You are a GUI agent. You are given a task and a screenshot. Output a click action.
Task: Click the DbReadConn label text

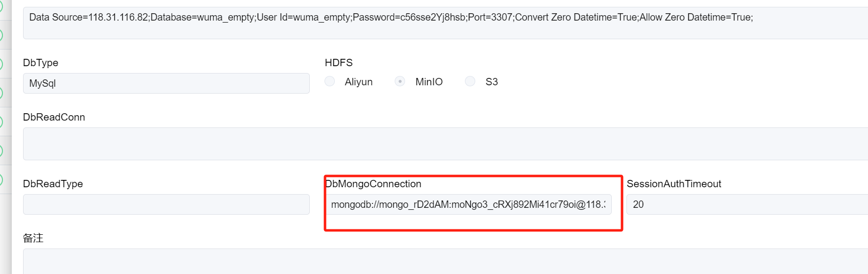point(54,117)
